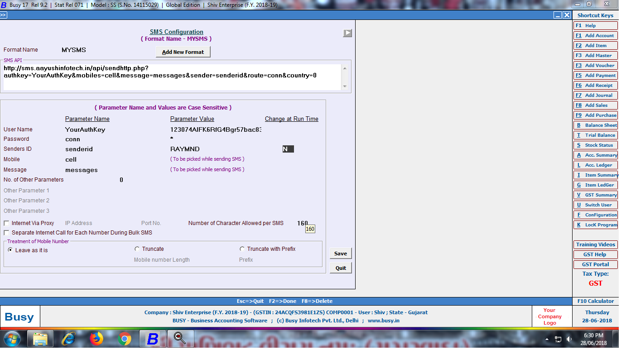The width and height of the screenshot is (631, 364).
Task: Click F3 Add Voucher shortcut
Action: [x=595, y=66]
